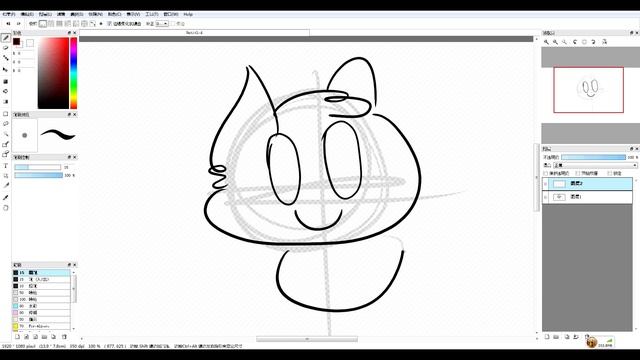
Task: Select the Move tool
Action: tap(6, 70)
